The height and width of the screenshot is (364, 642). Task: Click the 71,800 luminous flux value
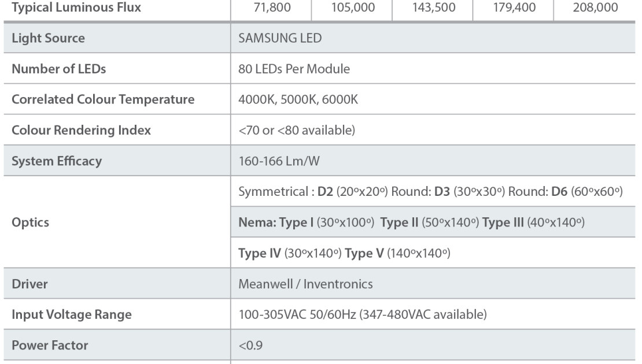272,8
